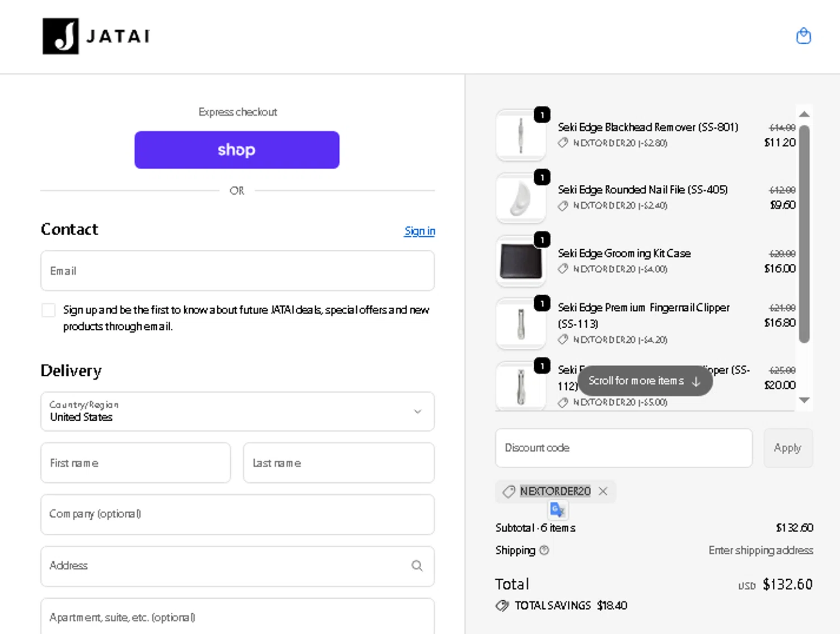This screenshot has height=634, width=840.
Task: Click the quantity badge on the Blackhead Remover
Action: tap(542, 115)
